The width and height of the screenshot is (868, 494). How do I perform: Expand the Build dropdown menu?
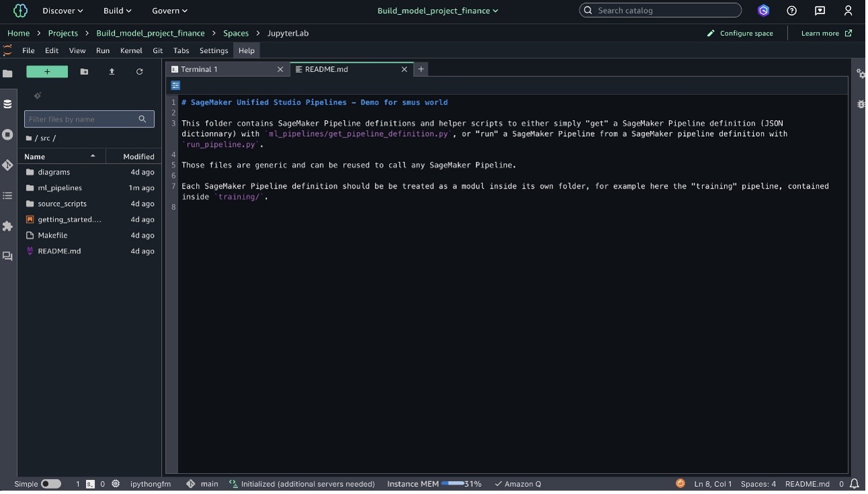tap(118, 11)
